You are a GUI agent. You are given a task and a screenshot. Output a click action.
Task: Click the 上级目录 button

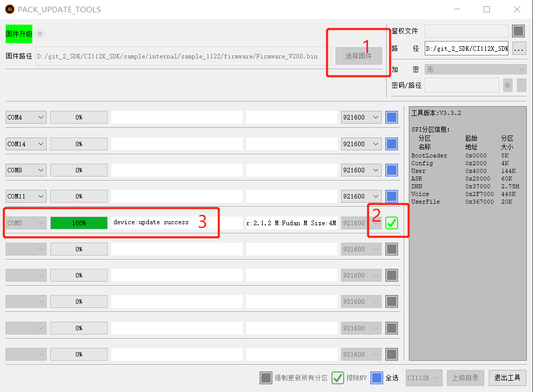click(465, 378)
